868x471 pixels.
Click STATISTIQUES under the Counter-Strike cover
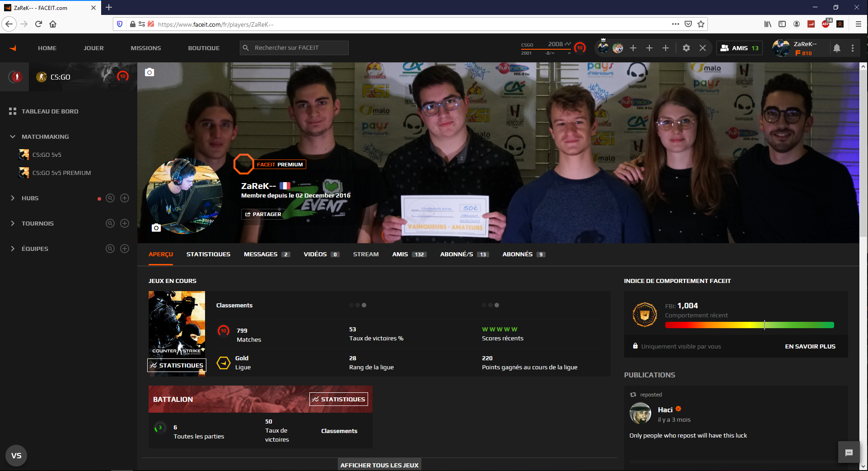tap(177, 365)
